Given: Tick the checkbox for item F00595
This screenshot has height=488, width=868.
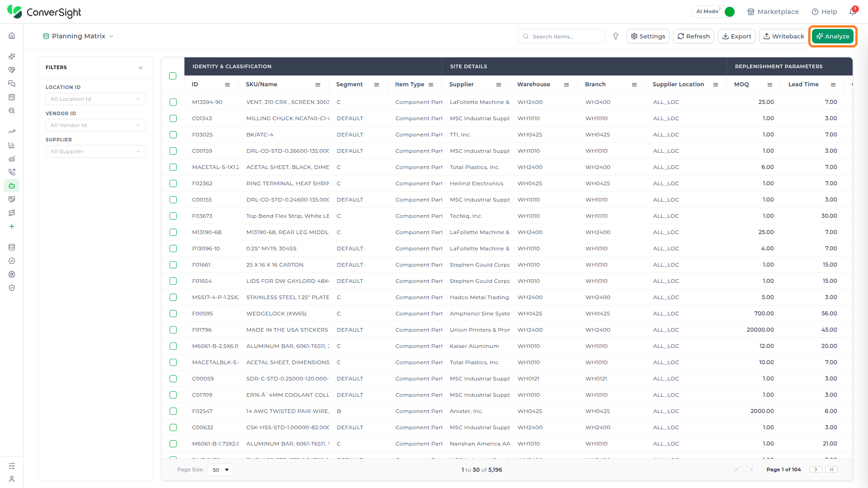Looking at the screenshot, I should click(173, 314).
